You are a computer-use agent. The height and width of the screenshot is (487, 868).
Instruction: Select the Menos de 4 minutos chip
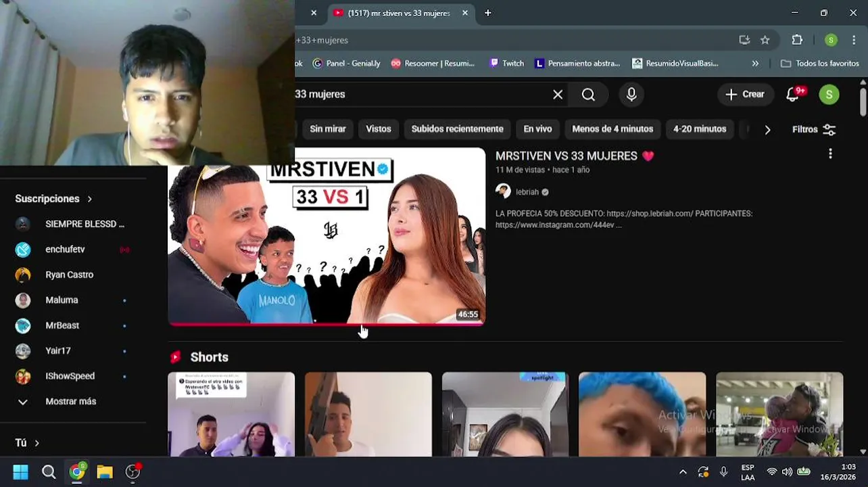[612, 129]
